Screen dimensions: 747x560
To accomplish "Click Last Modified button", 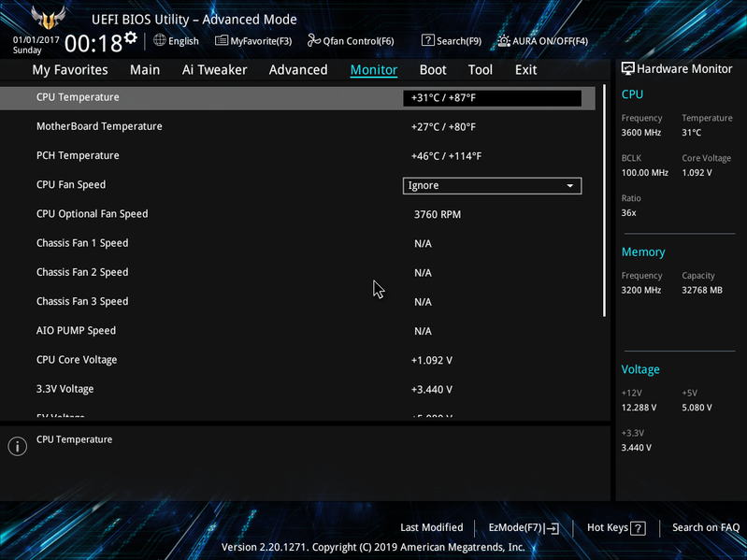I will tap(432, 527).
